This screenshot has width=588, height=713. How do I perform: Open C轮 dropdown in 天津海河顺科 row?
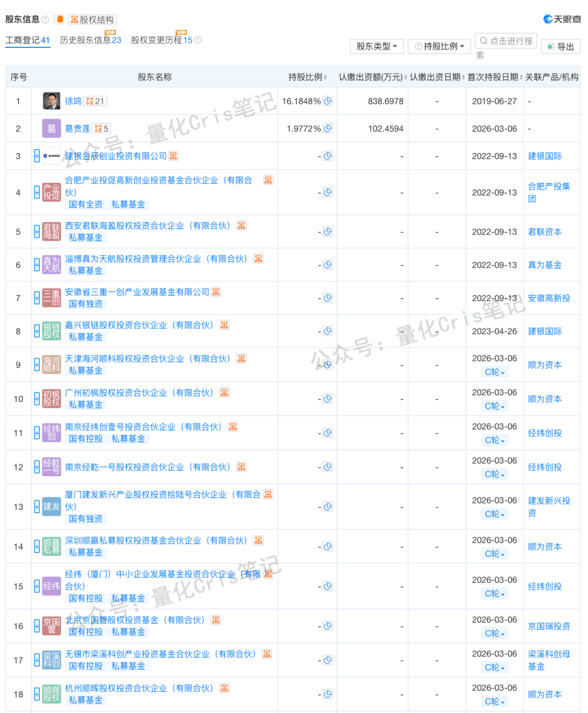pos(495,372)
